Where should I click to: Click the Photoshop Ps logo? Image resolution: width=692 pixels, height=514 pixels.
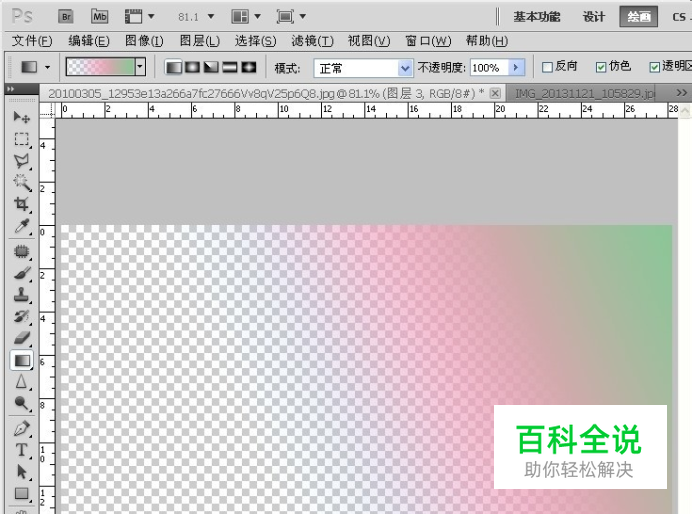click(x=22, y=16)
